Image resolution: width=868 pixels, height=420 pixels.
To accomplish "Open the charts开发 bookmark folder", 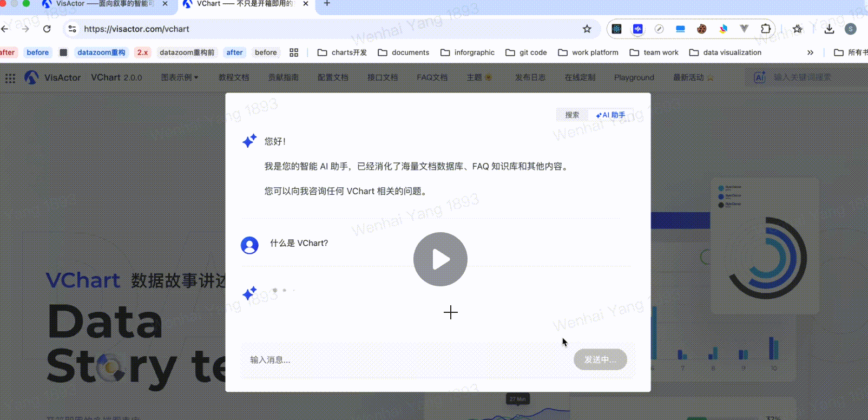I will point(342,52).
